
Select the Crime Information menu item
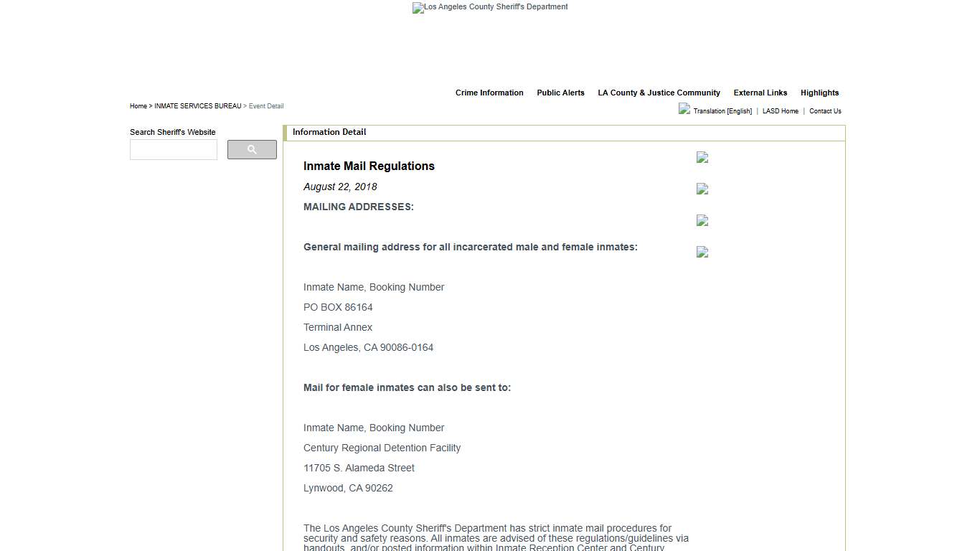click(489, 93)
